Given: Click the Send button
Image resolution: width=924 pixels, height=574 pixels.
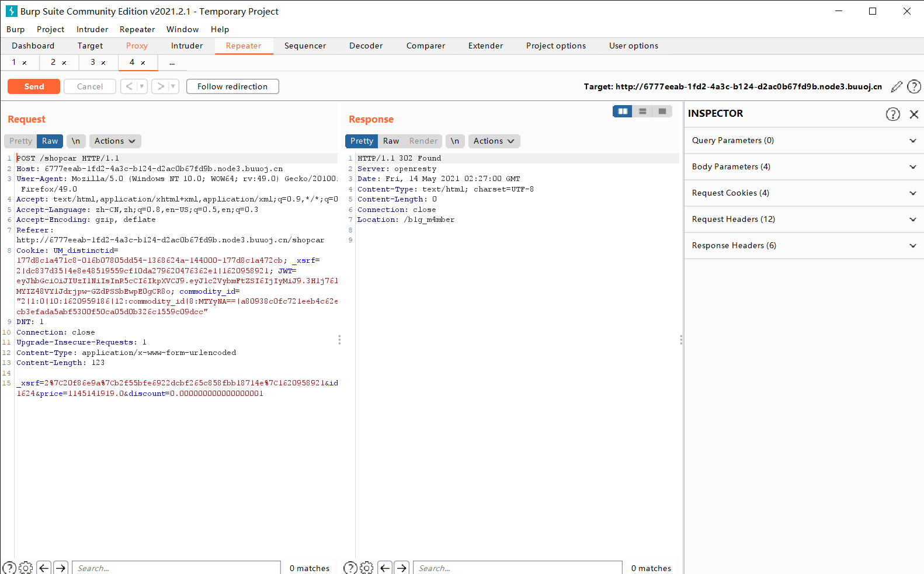Looking at the screenshot, I should tap(34, 86).
